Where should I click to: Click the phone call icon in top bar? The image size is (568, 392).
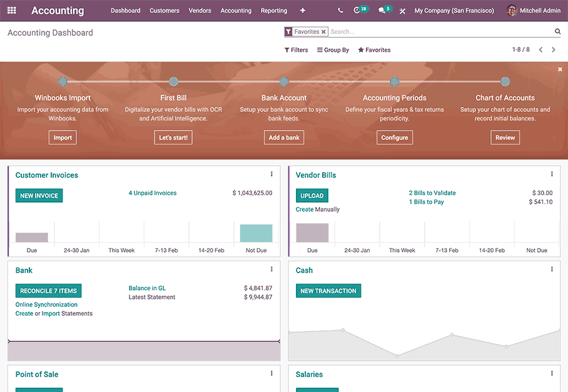340,10
